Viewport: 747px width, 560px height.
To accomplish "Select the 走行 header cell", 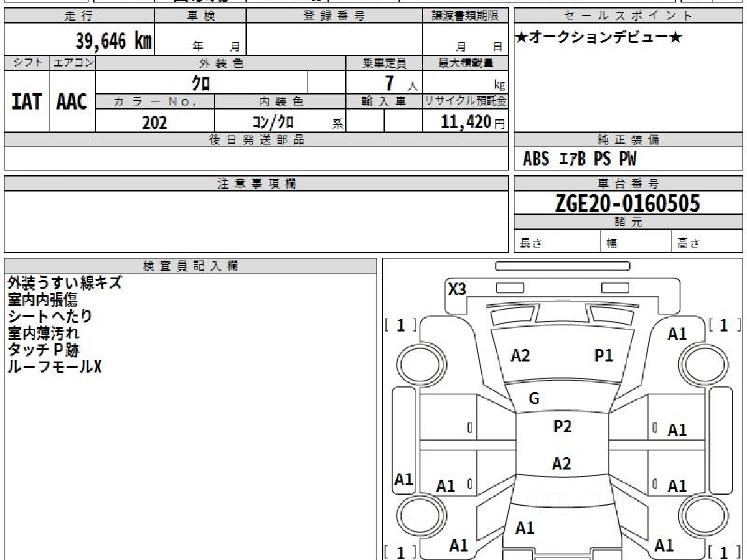I will tap(79, 16).
